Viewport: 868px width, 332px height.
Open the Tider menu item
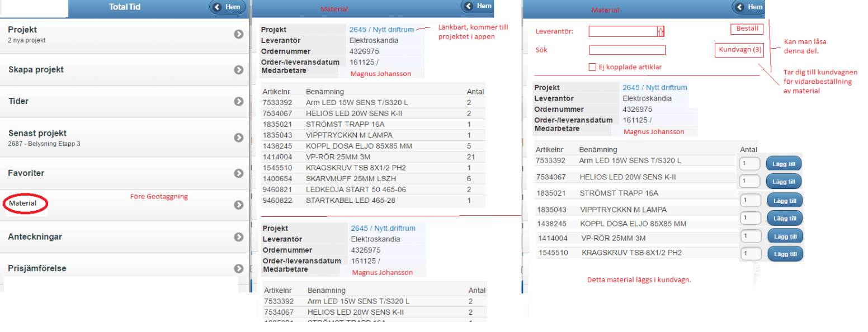pyautogui.click(x=18, y=101)
